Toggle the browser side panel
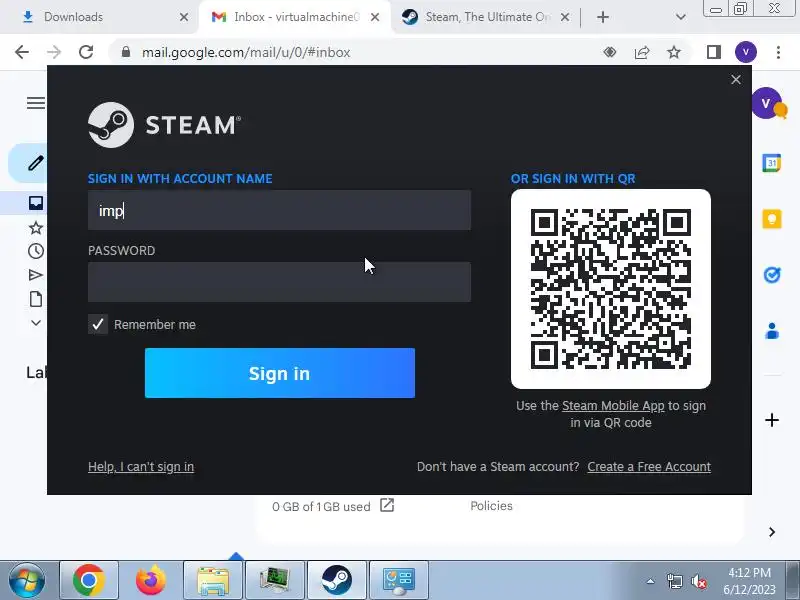800x600 pixels. (x=714, y=52)
